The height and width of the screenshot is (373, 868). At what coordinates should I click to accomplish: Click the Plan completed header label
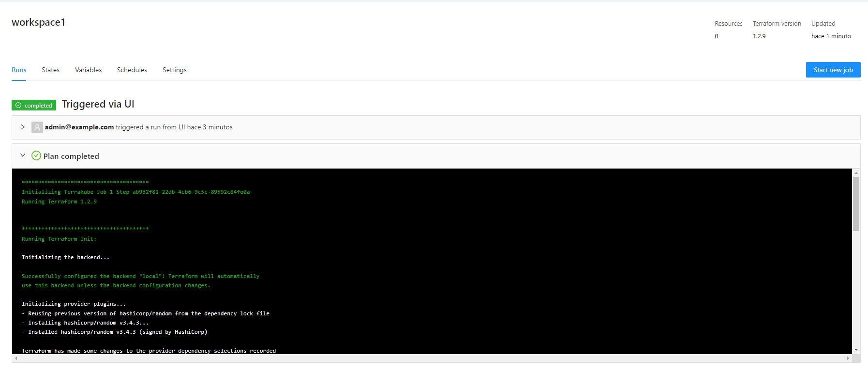[x=71, y=156]
